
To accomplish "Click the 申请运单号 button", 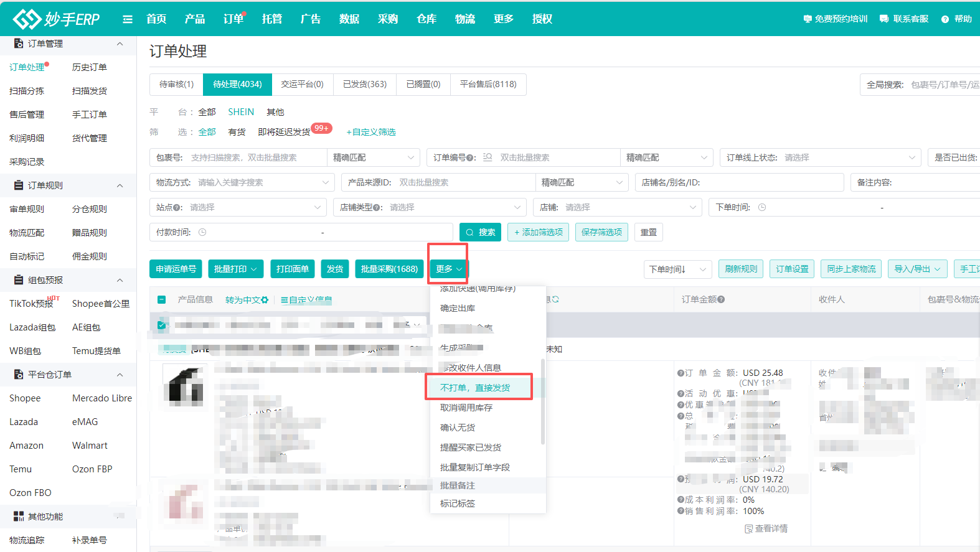I will (176, 269).
